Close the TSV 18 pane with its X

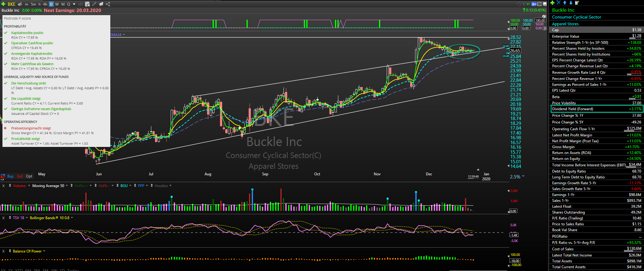pos(3,218)
